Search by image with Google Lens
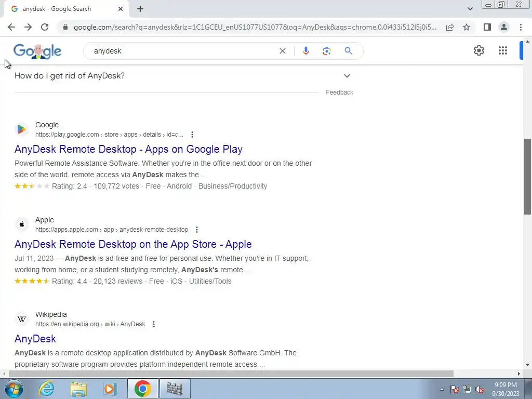Viewport: 532px width, 399px height. pos(326,51)
